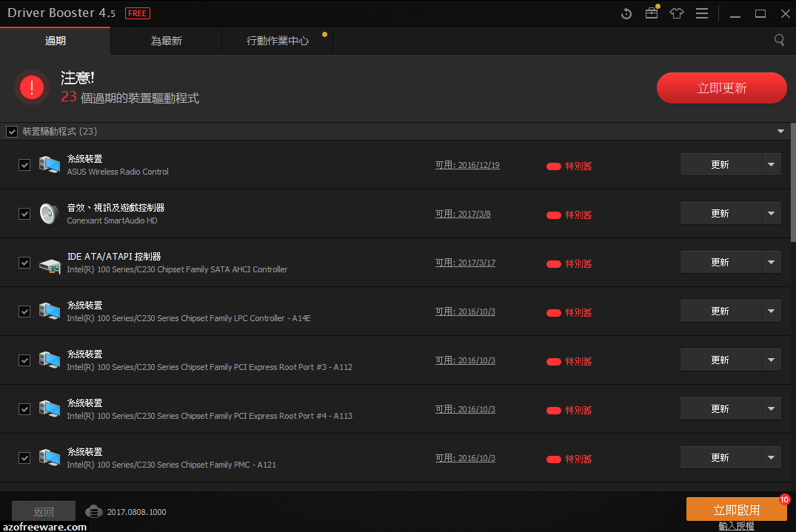This screenshot has height=532, width=796.
Task: Click 更新 for PCI Express Root Port #4
Action: [720, 408]
